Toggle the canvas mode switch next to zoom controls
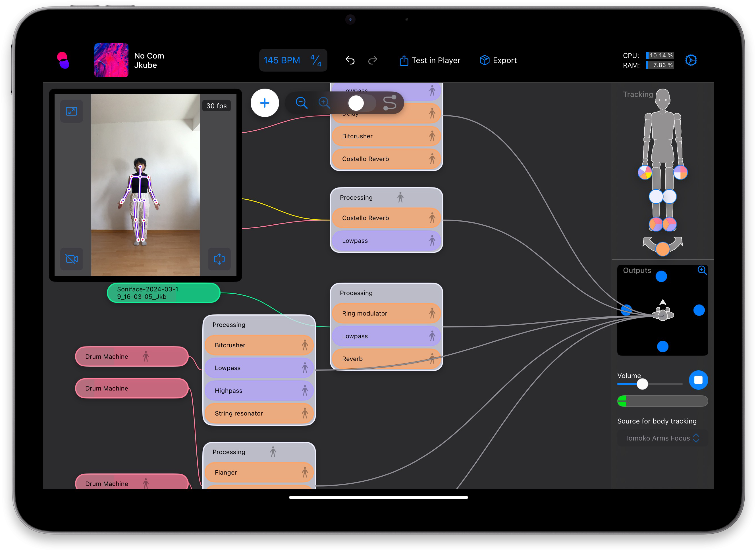 [x=356, y=103]
